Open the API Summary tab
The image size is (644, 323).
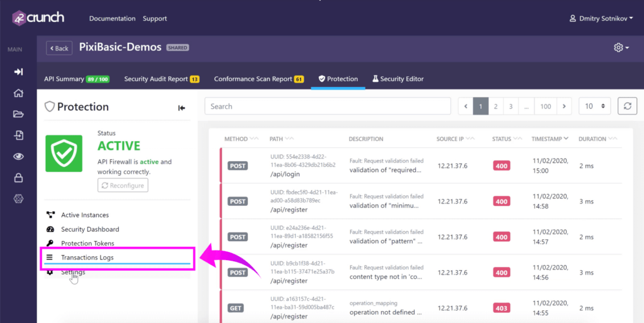77,79
